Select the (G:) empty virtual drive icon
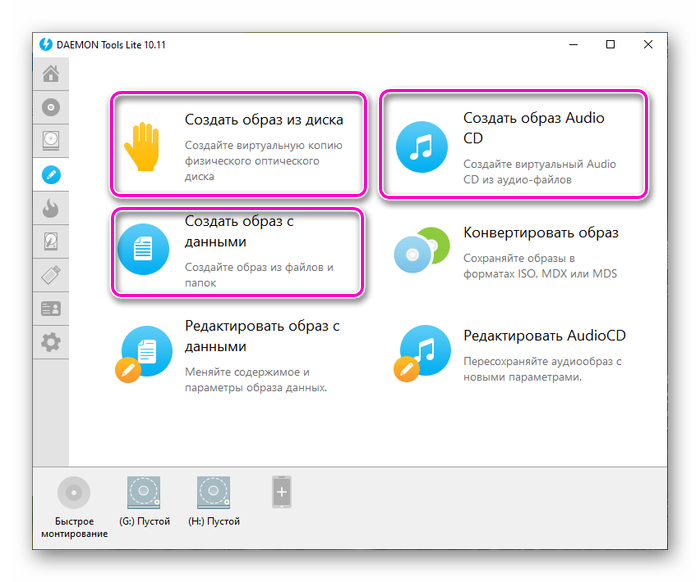 pos(144,492)
